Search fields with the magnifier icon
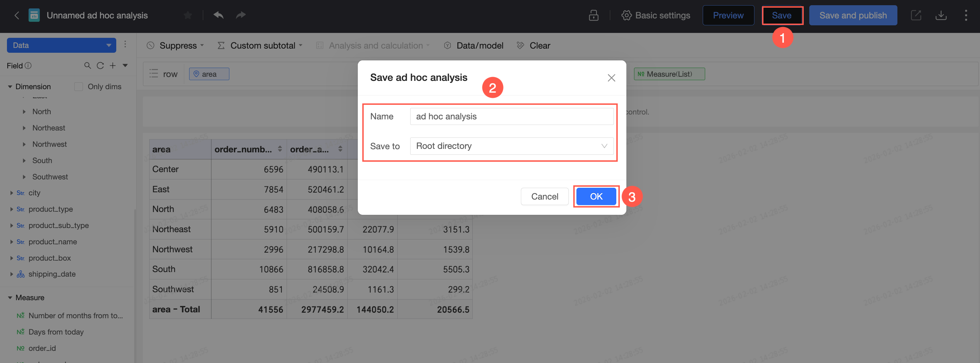Image resolution: width=980 pixels, height=363 pixels. 87,66
